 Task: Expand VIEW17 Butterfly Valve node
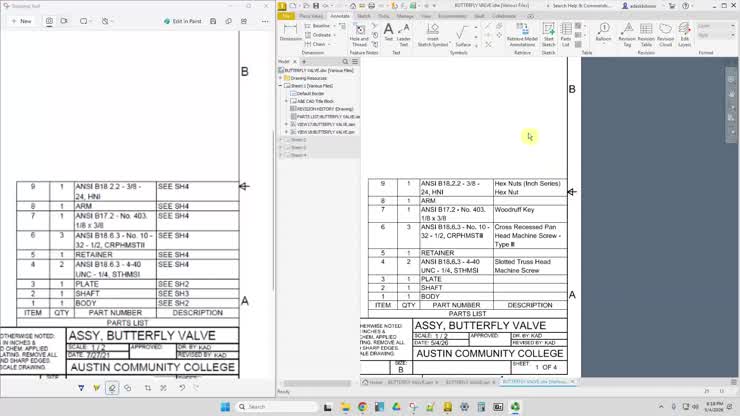(x=286, y=124)
